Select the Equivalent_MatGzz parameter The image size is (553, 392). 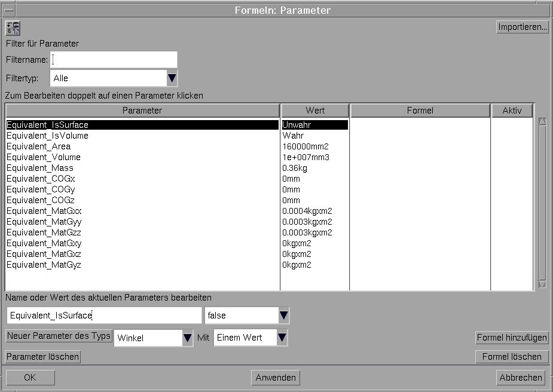[x=44, y=232]
